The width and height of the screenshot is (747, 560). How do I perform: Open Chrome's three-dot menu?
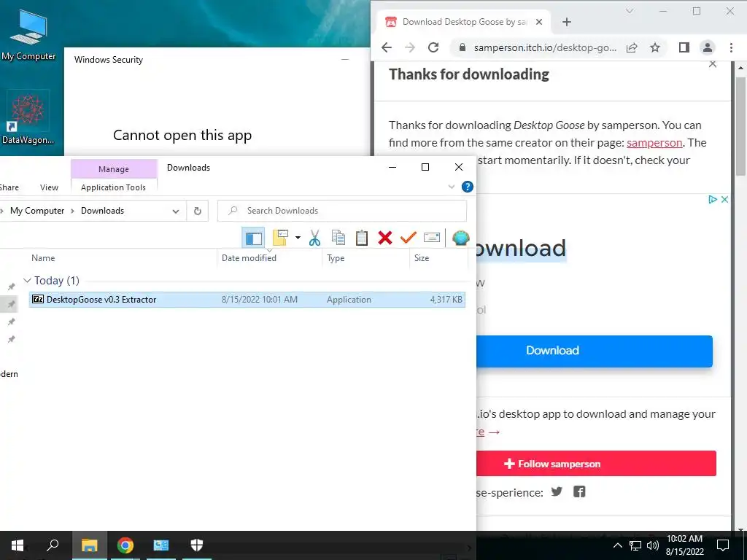[x=731, y=47]
